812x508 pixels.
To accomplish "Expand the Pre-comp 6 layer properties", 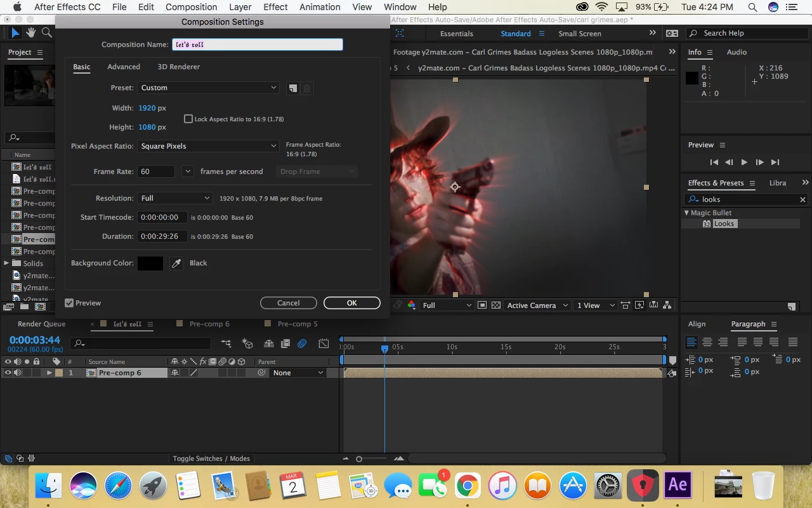I will 49,373.
